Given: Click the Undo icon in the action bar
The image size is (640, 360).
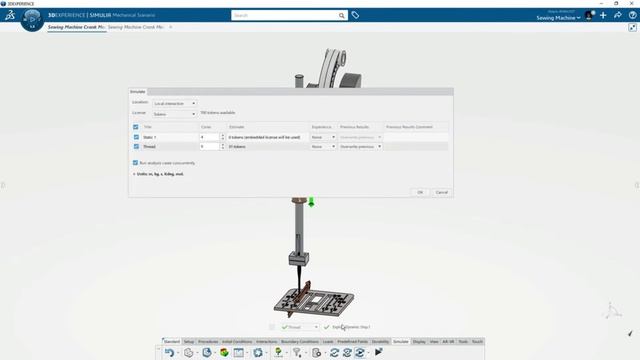Looking at the screenshot, I should [x=169, y=352].
